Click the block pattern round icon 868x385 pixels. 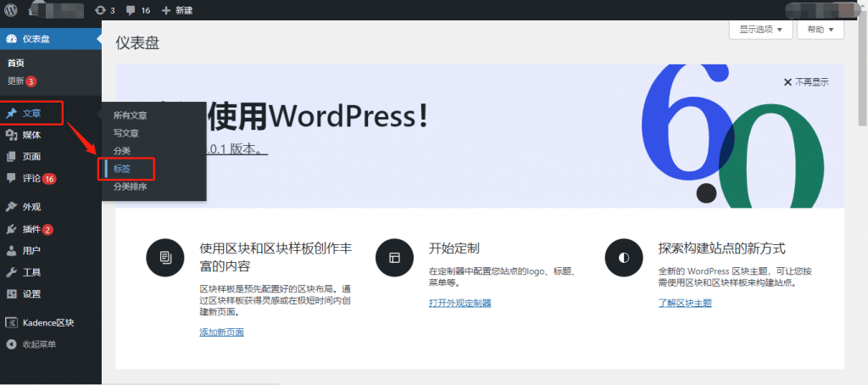[x=165, y=257]
